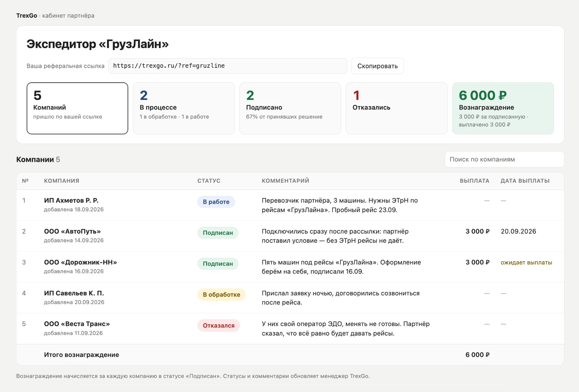Sort by the Статус column header
Image resolution: width=579 pixels, height=392 pixels.
pos(209,181)
